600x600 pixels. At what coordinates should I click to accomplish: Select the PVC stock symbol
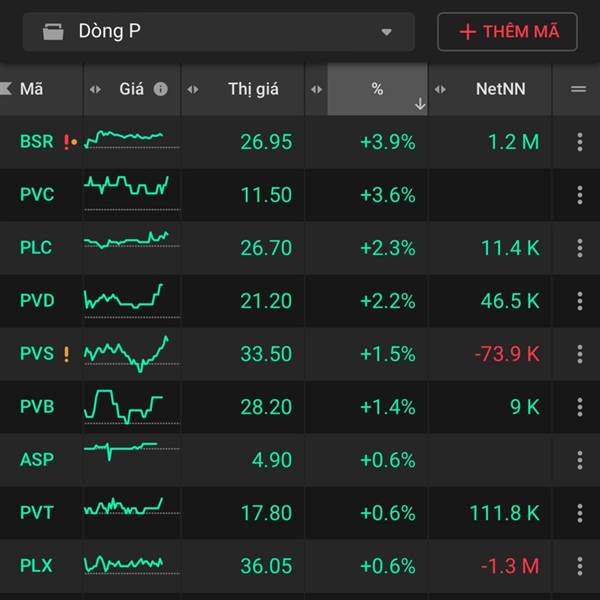coord(37,194)
